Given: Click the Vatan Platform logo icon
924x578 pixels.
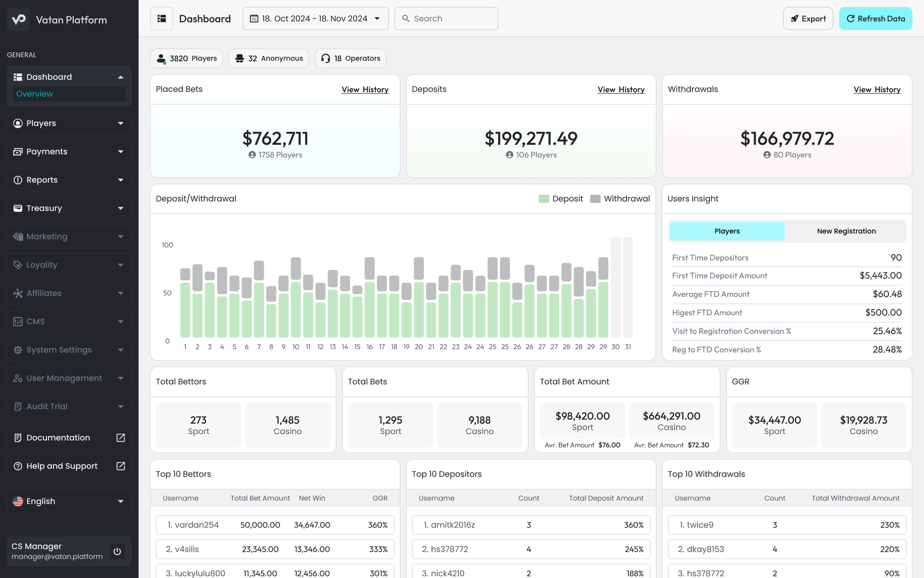Looking at the screenshot, I should pos(18,19).
